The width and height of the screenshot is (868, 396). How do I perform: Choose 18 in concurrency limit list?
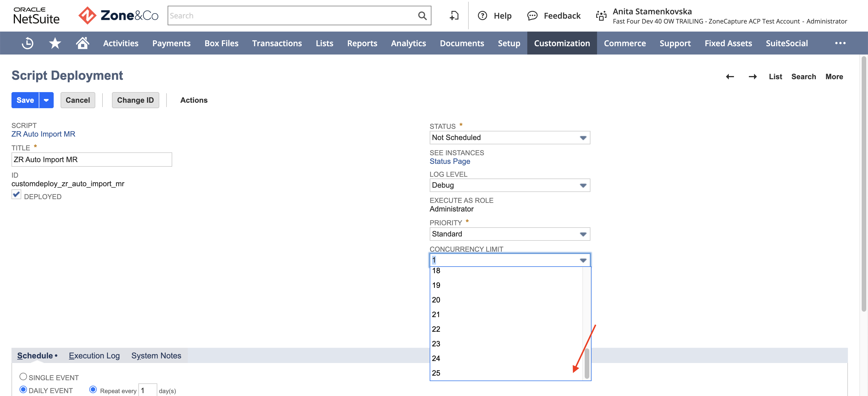506,271
